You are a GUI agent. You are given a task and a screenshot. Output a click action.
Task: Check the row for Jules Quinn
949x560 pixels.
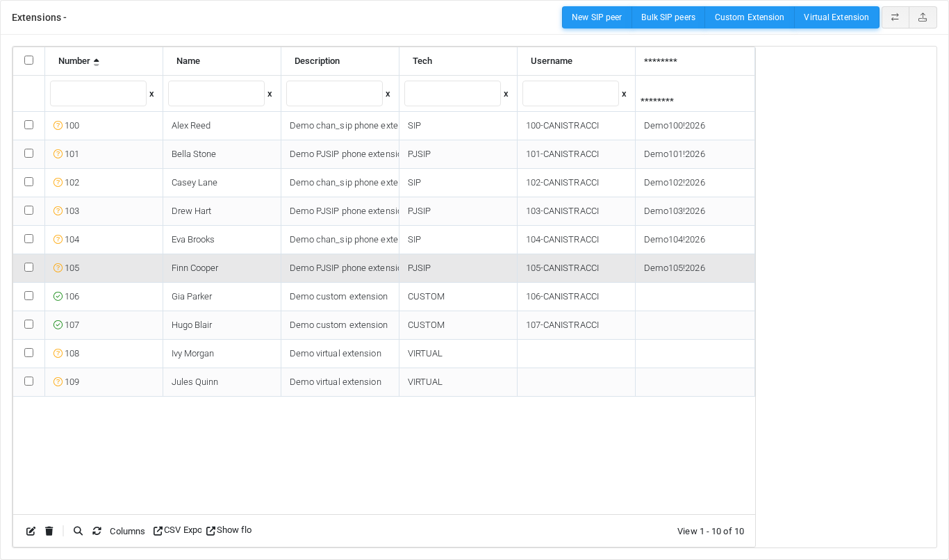click(x=28, y=381)
